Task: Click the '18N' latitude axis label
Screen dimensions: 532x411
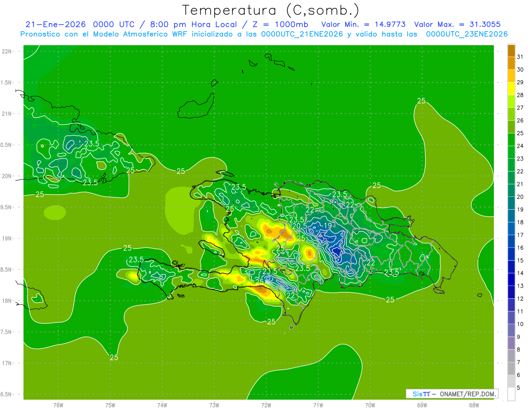Action: click(x=7, y=301)
